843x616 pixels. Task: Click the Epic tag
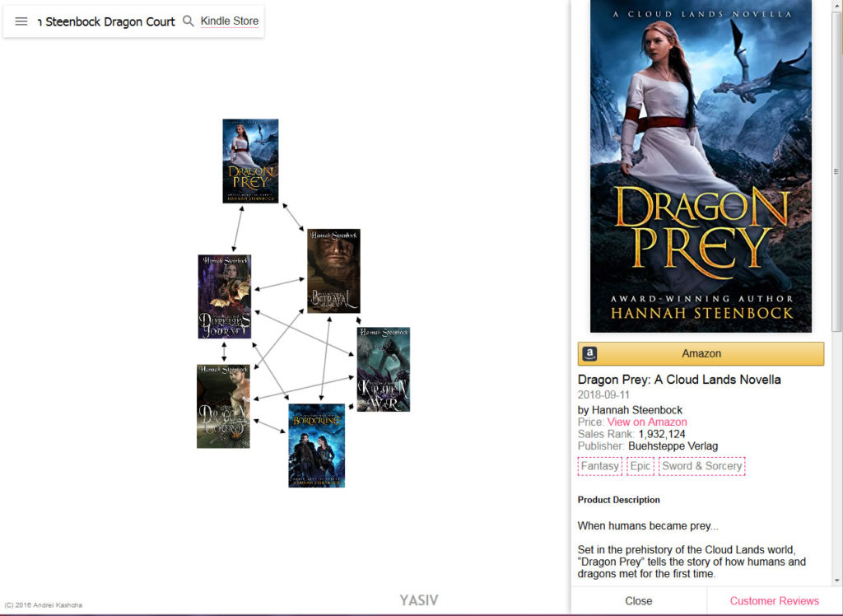(640, 466)
